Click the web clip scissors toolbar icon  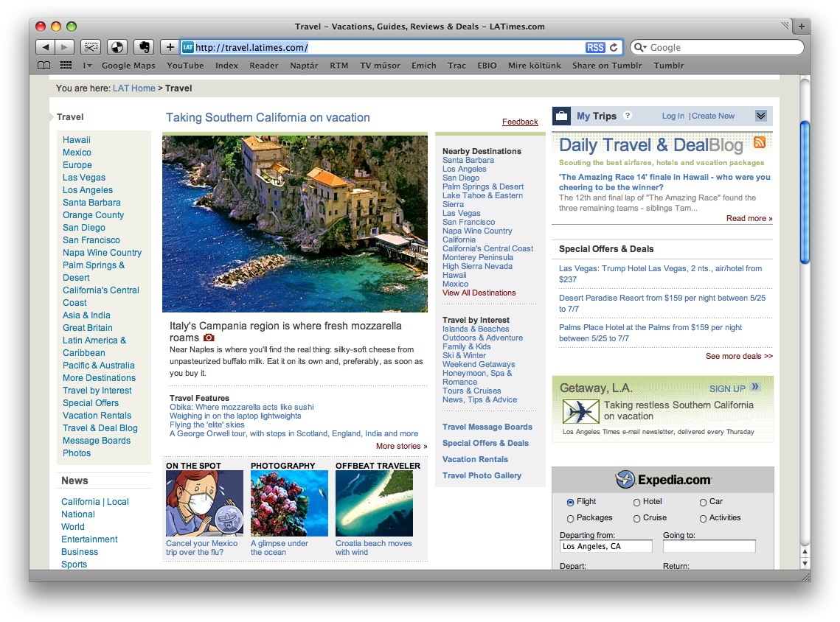point(91,47)
